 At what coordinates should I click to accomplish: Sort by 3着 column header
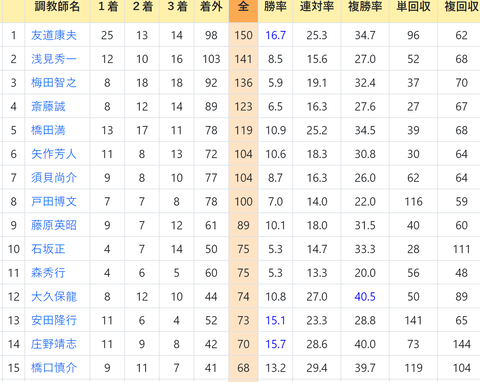[x=177, y=7]
